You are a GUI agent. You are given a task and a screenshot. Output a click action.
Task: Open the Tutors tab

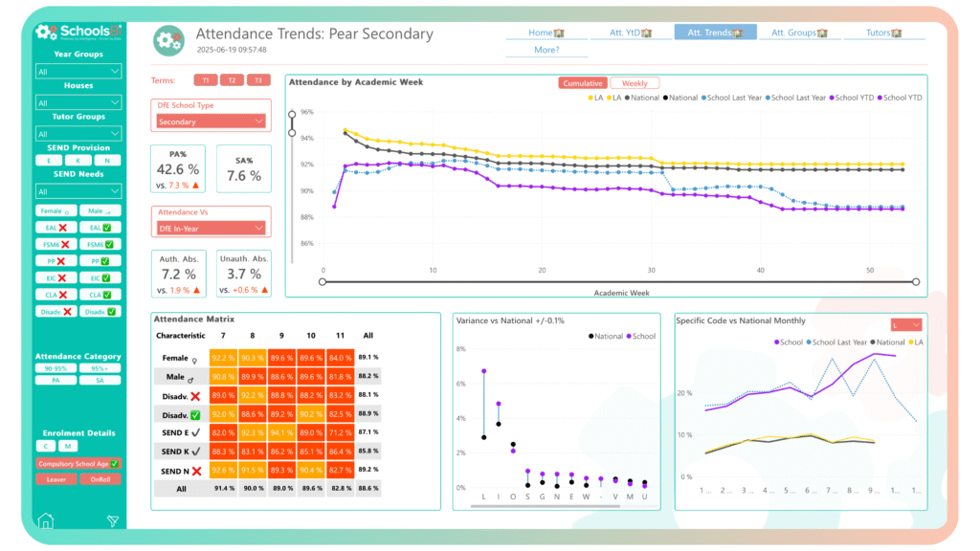point(883,33)
